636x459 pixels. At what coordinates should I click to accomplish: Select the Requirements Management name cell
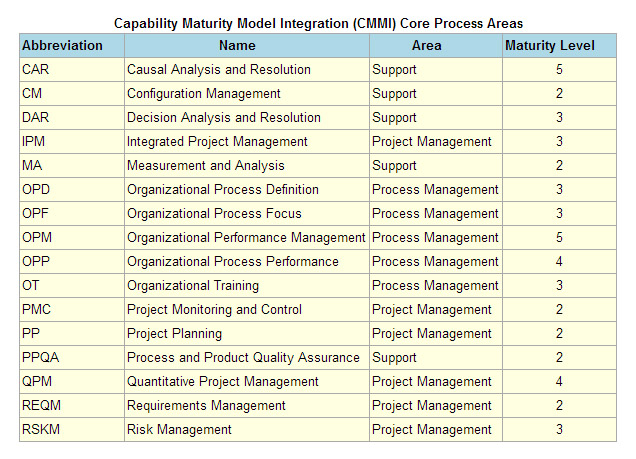coord(247,405)
